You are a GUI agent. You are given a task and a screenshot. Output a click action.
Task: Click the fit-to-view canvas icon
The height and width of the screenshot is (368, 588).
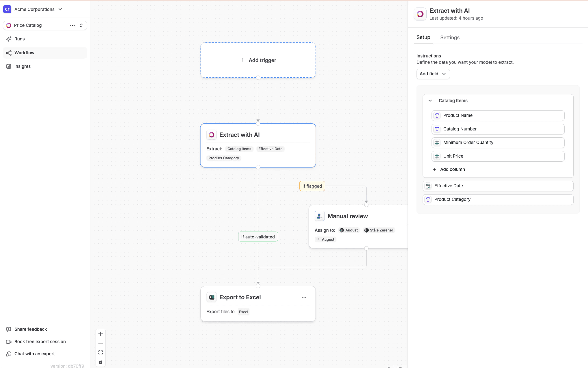coord(100,352)
